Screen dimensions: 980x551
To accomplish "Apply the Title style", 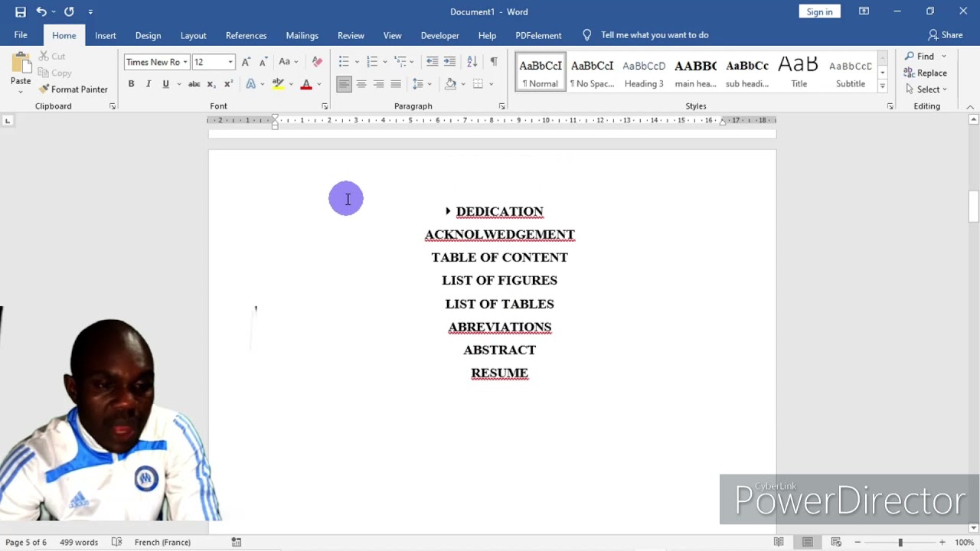I will (799, 72).
